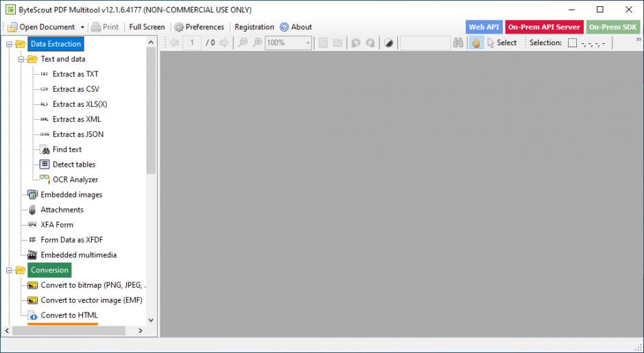This screenshot has height=353, width=644.
Task: Collapse the Data Extraction tree node
Action: [10, 44]
